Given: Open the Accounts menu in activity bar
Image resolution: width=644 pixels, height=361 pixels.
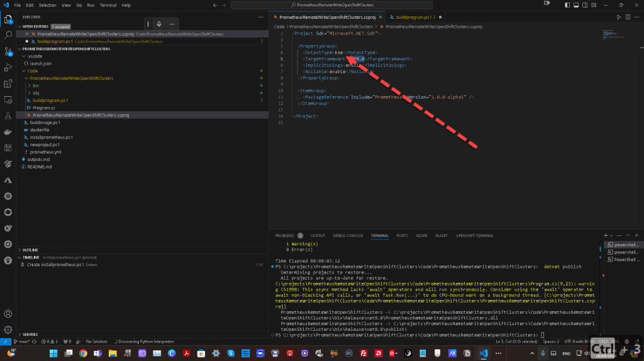Looking at the screenshot, I should 8,314.
